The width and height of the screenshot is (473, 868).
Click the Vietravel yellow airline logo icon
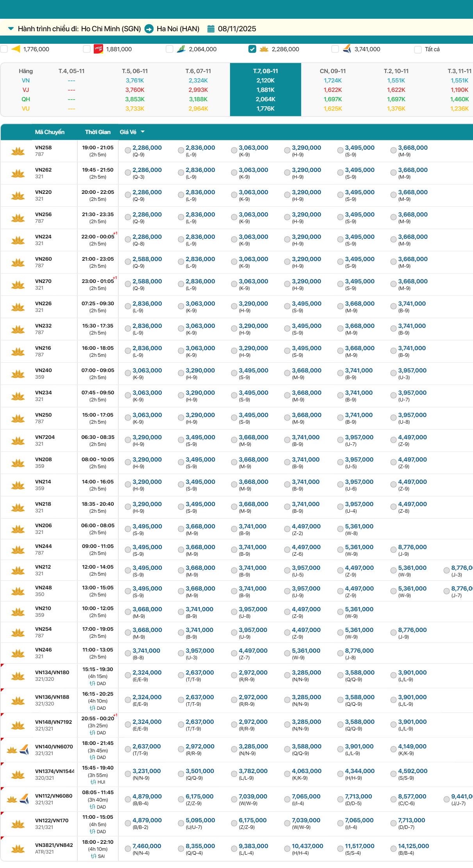[16, 49]
